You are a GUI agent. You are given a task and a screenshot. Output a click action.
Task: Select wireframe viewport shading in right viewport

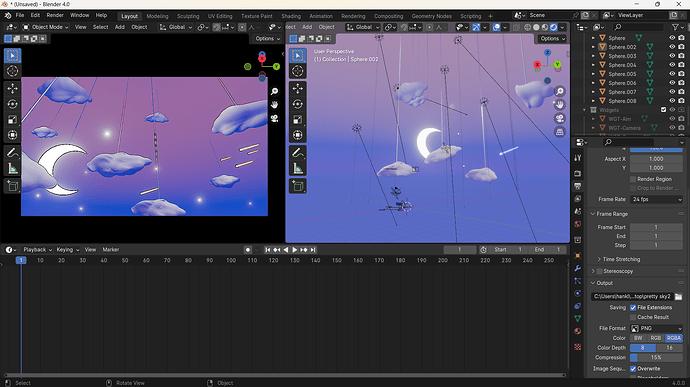(527, 27)
